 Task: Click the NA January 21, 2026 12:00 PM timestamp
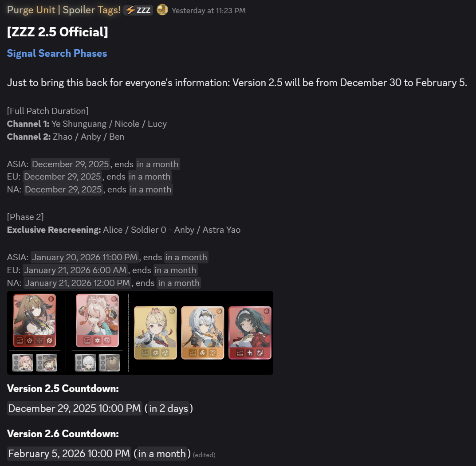77,283
